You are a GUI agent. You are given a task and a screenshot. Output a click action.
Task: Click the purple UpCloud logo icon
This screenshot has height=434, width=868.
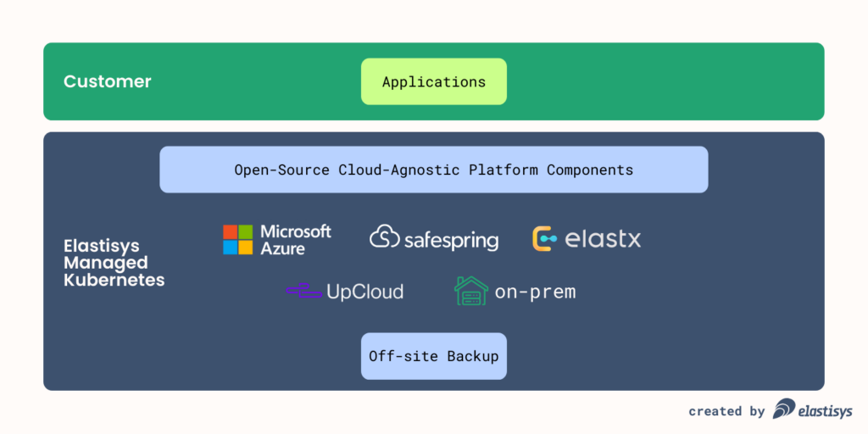tap(303, 292)
